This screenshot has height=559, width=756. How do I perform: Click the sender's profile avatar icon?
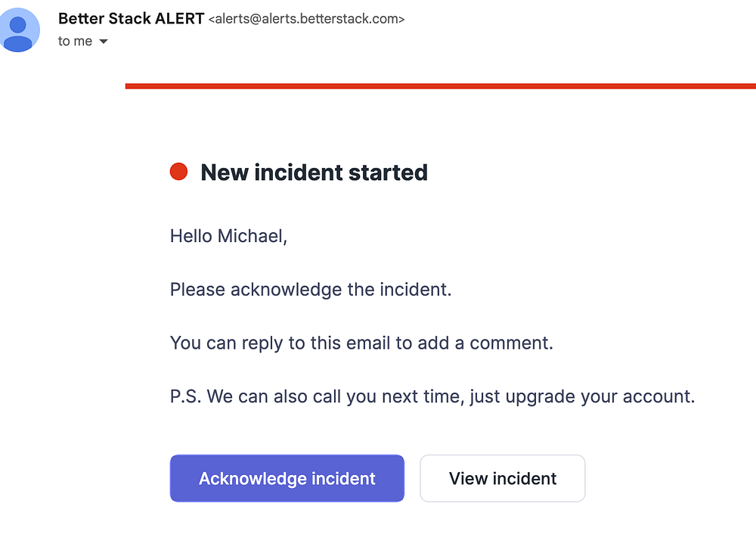click(x=19, y=30)
